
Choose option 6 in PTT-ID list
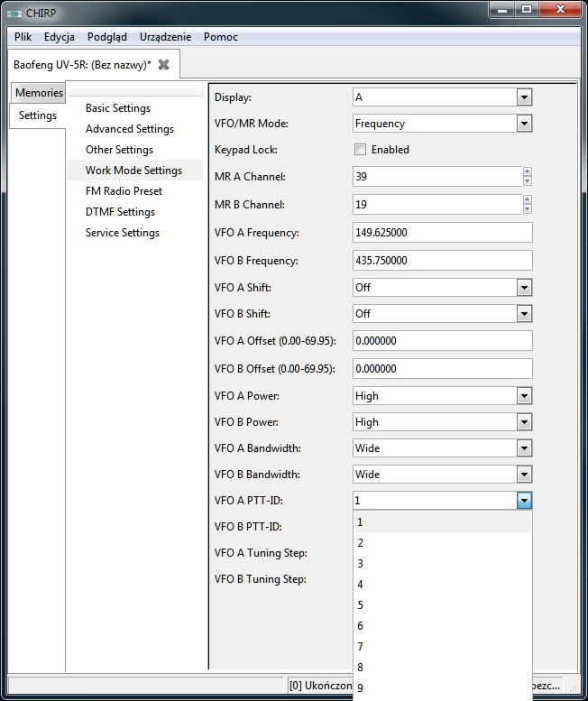[x=442, y=625]
